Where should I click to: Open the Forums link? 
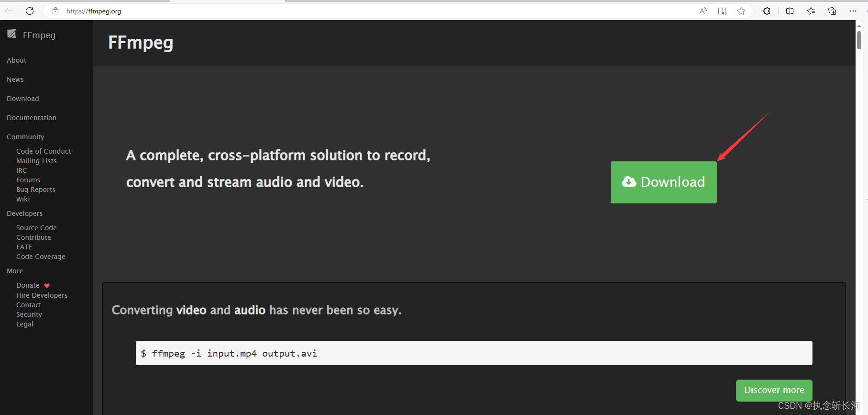tap(28, 180)
